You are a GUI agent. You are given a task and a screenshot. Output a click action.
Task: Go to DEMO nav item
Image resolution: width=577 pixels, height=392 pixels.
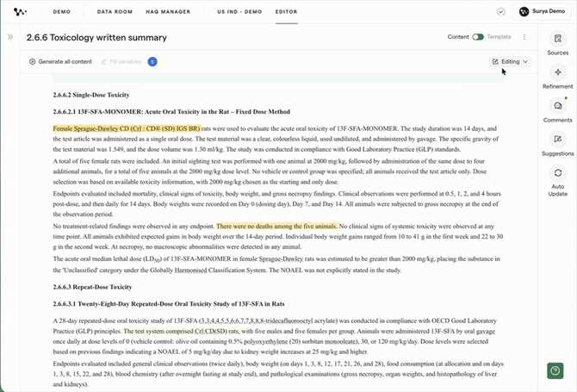[x=61, y=12]
